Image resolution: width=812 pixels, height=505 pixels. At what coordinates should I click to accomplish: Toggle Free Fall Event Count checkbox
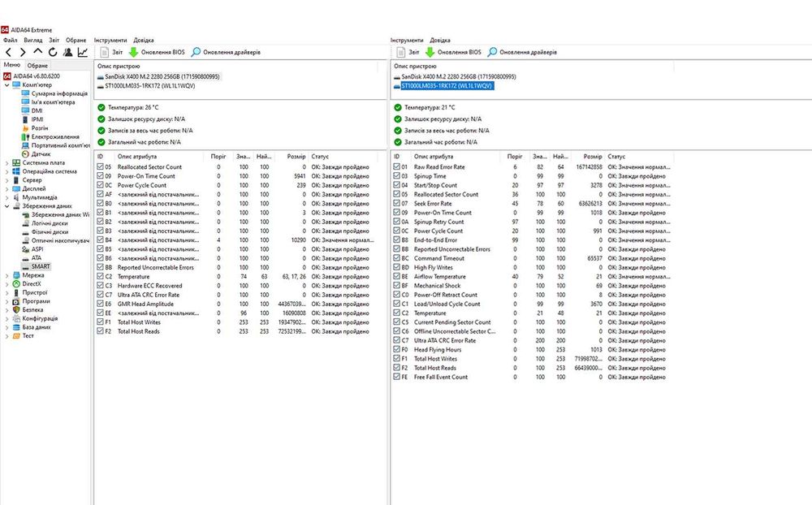(x=397, y=377)
